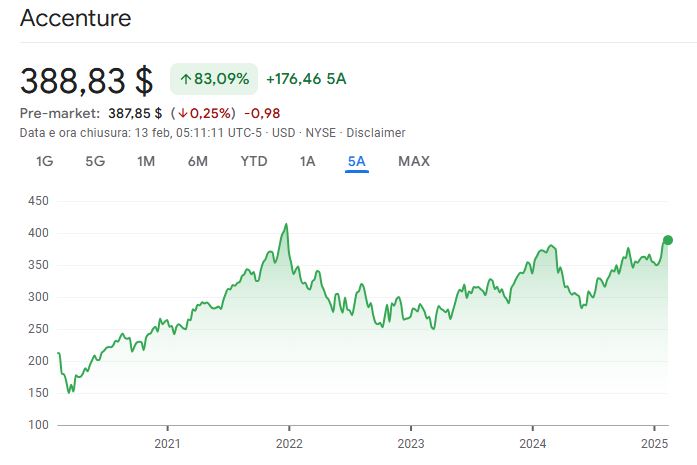Viewport: 697px width, 465px height.
Task: Open the YTD chart view
Action: pyautogui.click(x=254, y=161)
